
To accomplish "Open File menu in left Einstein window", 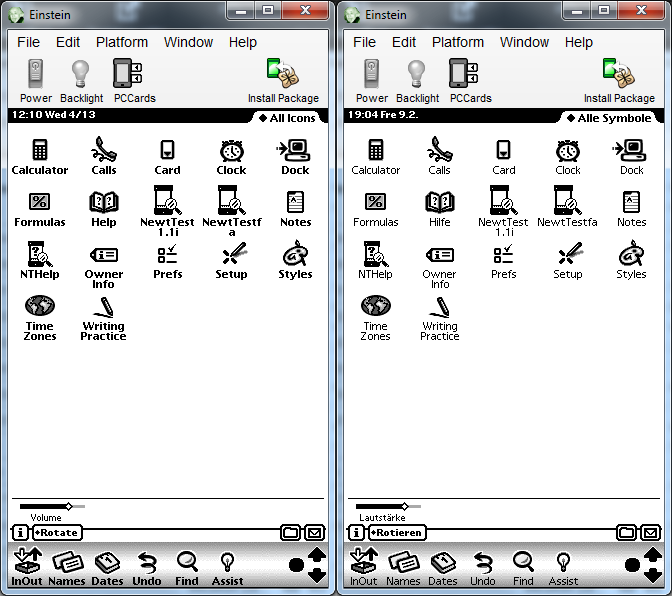I will tap(28, 42).
